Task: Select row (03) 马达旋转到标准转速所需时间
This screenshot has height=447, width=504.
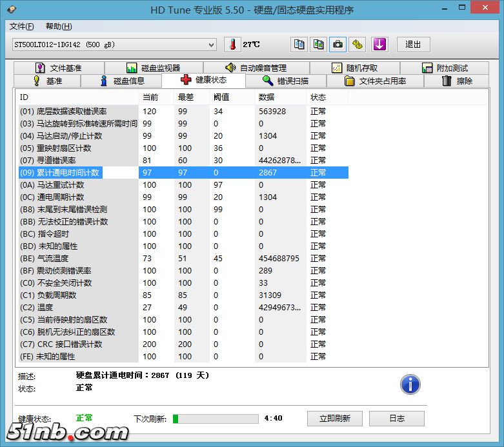Action: click(183, 123)
